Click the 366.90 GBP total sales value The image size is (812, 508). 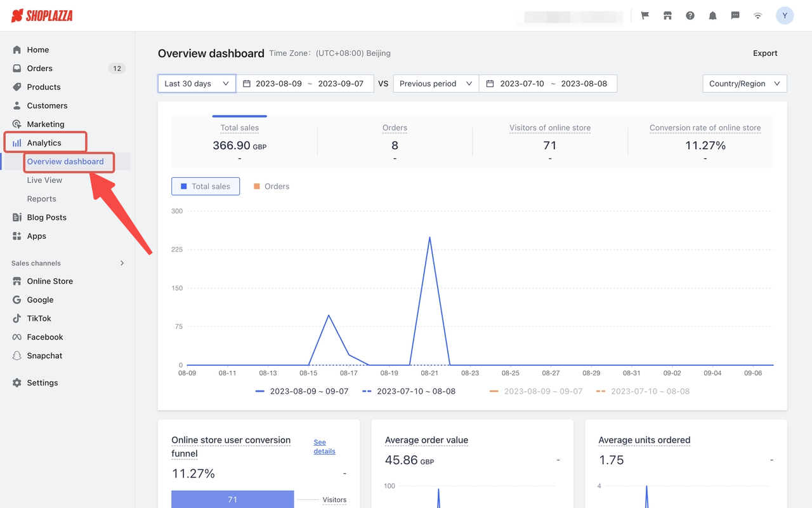239,145
